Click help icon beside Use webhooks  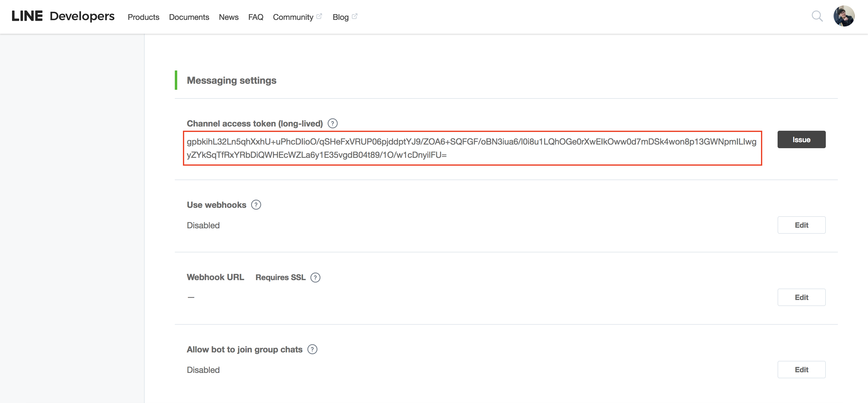click(256, 205)
